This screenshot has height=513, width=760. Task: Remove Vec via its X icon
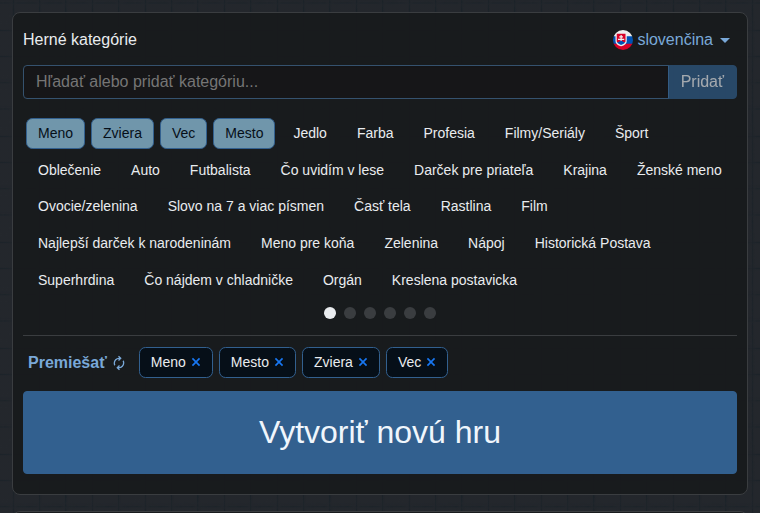[x=431, y=362]
